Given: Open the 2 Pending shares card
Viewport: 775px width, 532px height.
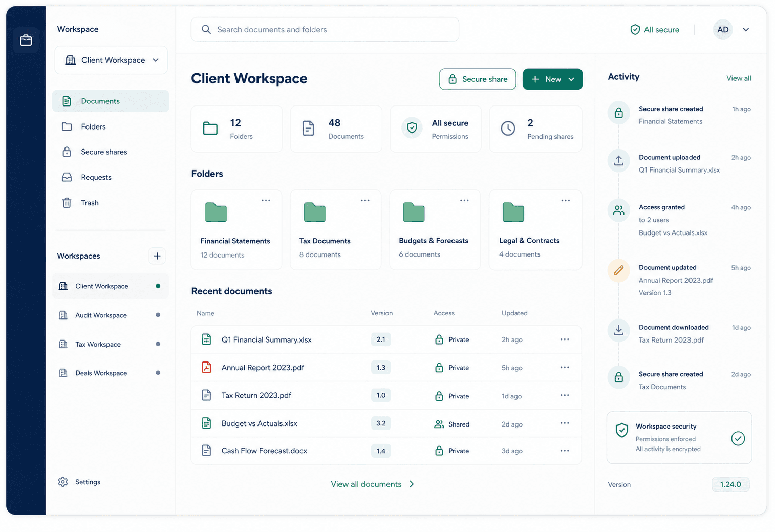Looking at the screenshot, I should [535, 129].
